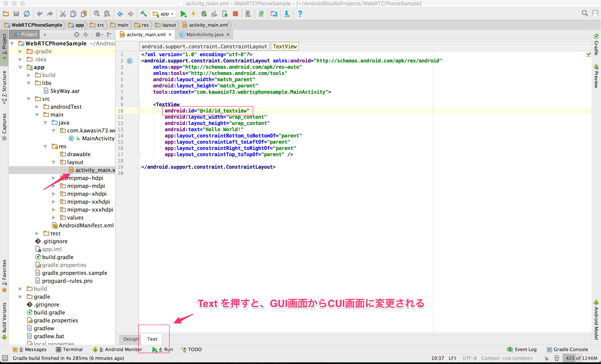
Task: Toggle the Android Monitor panel
Action: tap(119, 349)
